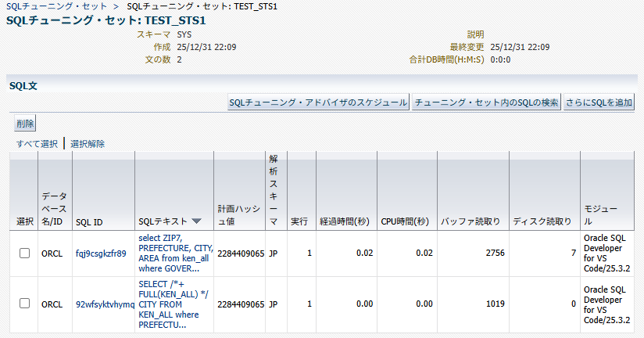Click the すべて選択 link

coord(37,144)
